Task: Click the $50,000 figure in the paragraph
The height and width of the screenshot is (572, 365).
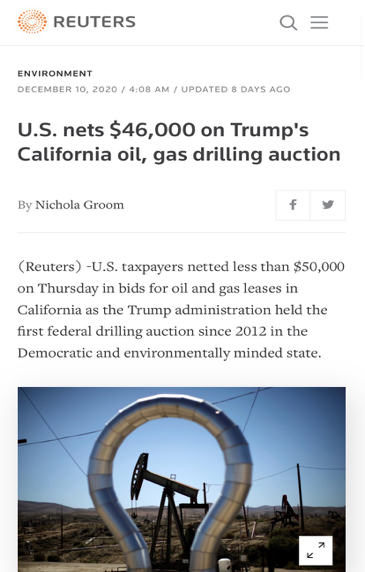Action: click(x=319, y=267)
